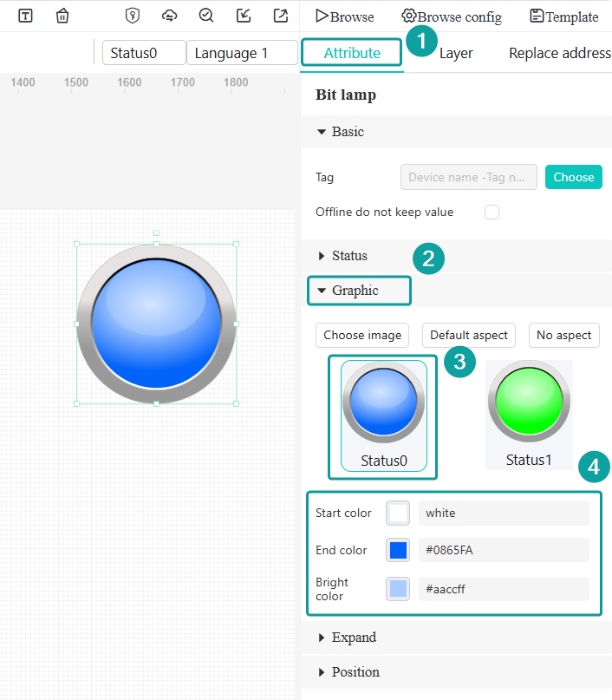Click the export share icon
Screen dimensions: 612x700
click(x=281, y=16)
